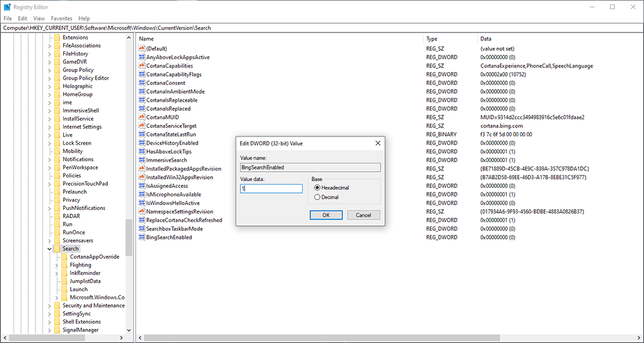Click the Registry Editor app icon in title bar

[x=7, y=7]
